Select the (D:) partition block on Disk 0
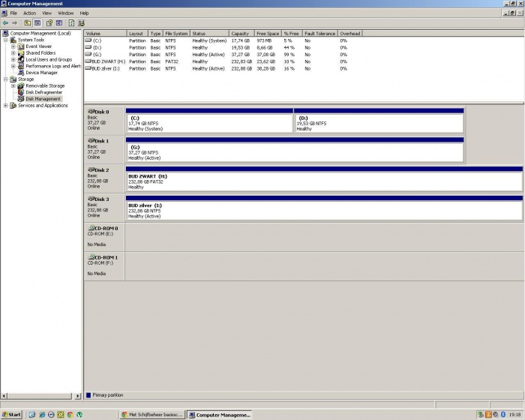 pyautogui.click(x=378, y=123)
